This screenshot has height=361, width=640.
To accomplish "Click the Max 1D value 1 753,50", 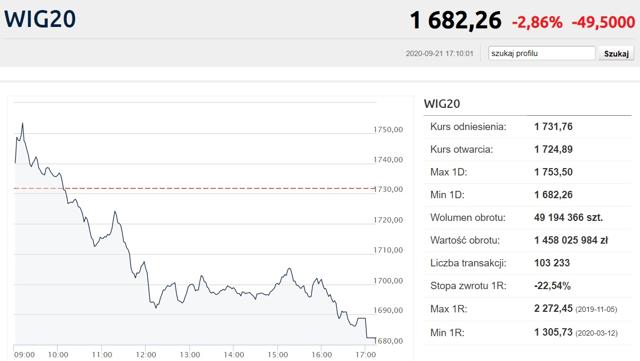I will (553, 172).
